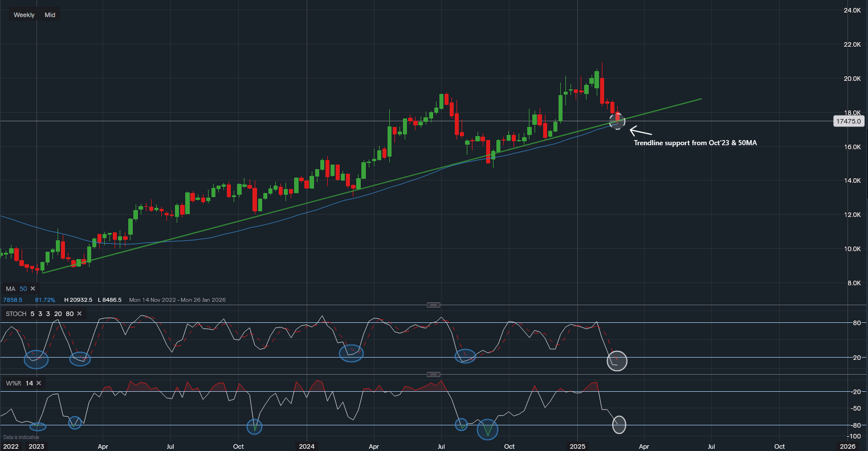
Task: Remove the STOCH indicator via its X icon
Action: tap(79, 314)
